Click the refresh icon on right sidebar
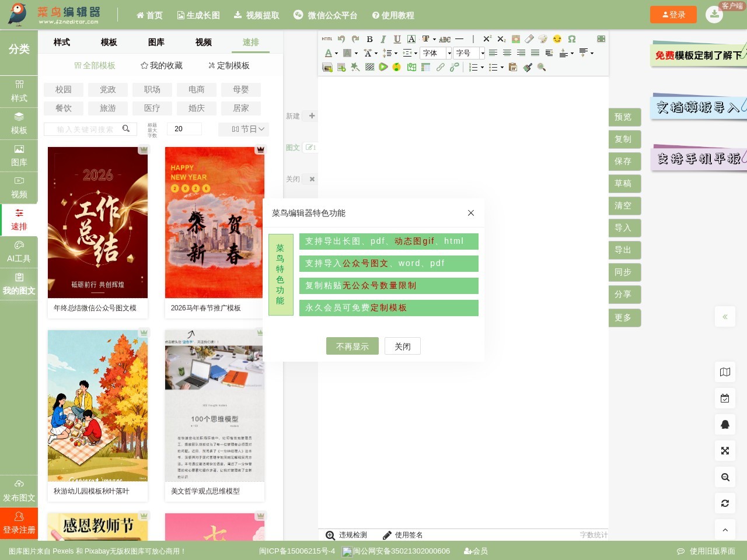The height and width of the screenshot is (560, 747). coord(725,503)
